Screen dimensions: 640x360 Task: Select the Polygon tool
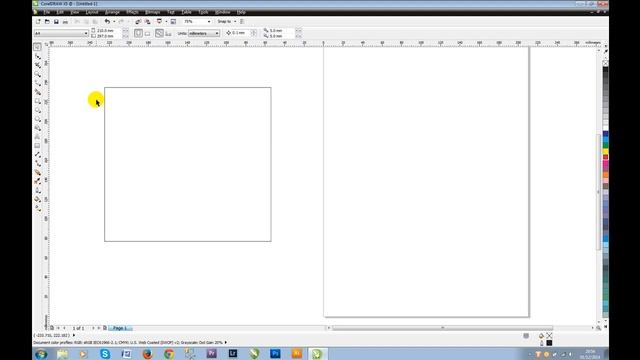(x=38, y=119)
